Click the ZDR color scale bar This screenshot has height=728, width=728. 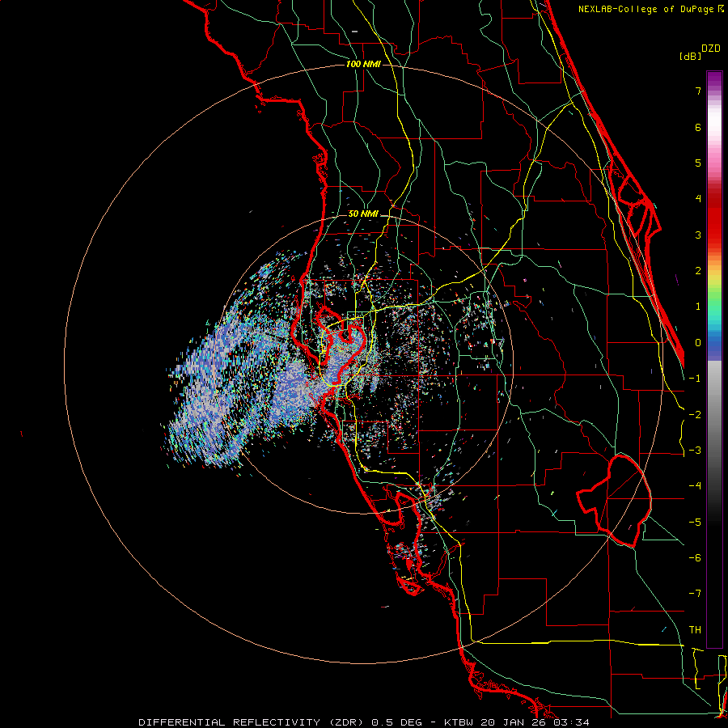click(x=714, y=359)
